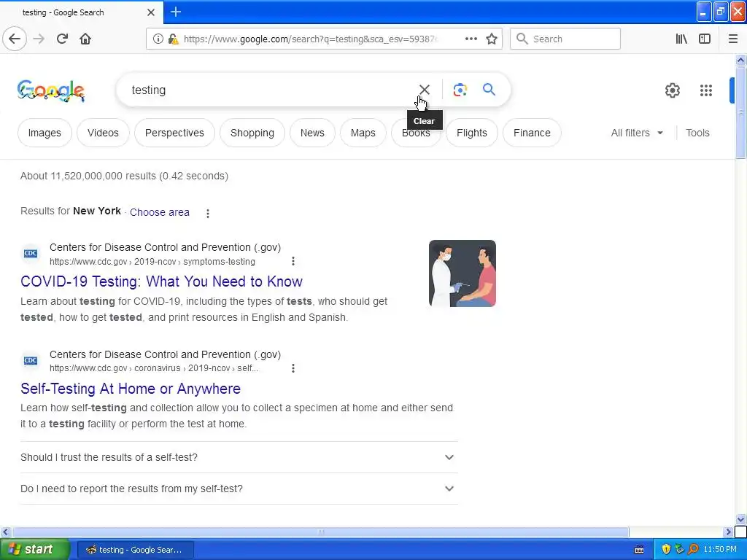Go back to the previous page
This screenshot has height=560, width=747.
15,39
